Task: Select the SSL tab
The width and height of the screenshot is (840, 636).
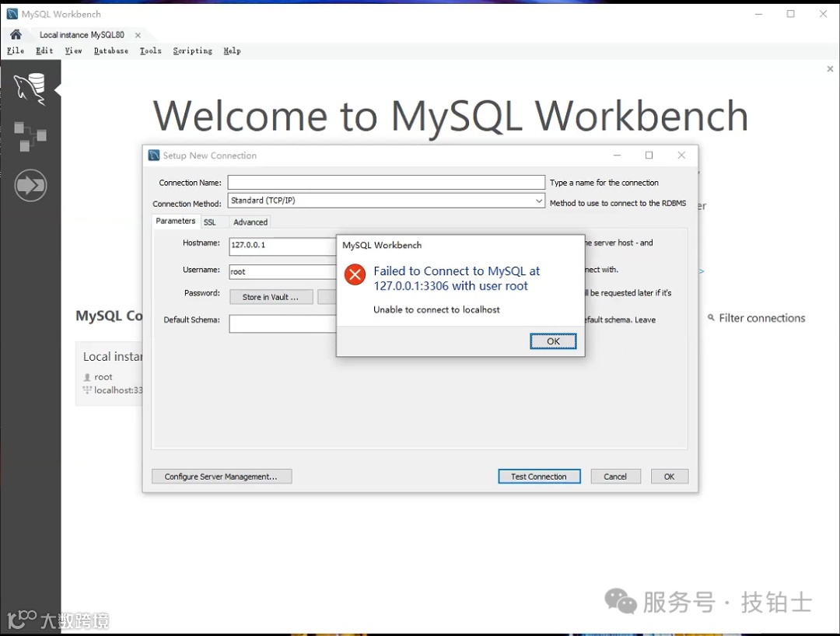Action: pos(210,222)
